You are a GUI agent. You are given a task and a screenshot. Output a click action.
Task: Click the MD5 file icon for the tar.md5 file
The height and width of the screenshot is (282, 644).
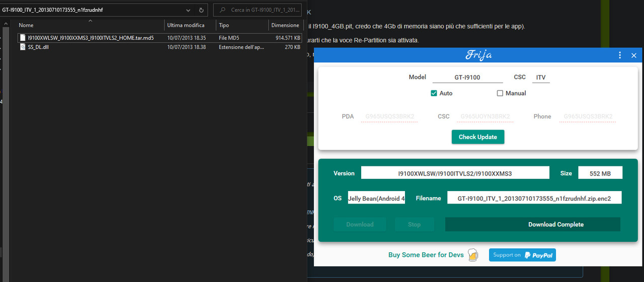(x=23, y=38)
